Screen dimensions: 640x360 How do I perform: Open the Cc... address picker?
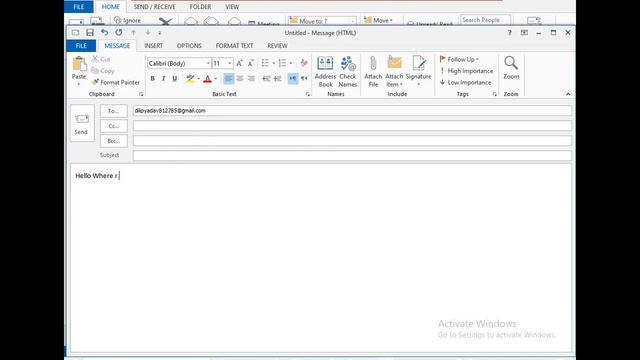[113, 126]
